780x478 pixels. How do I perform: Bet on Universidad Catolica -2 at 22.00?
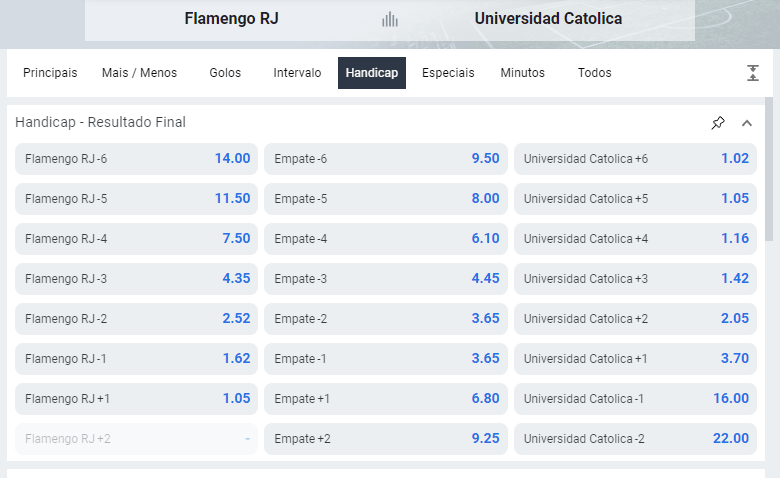point(635,439)
